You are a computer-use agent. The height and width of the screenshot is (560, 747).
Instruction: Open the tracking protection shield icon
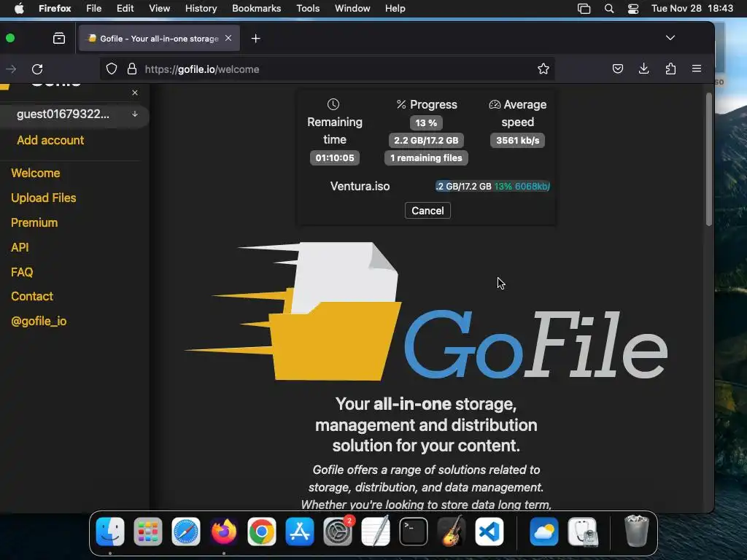(x=112, y=69)
